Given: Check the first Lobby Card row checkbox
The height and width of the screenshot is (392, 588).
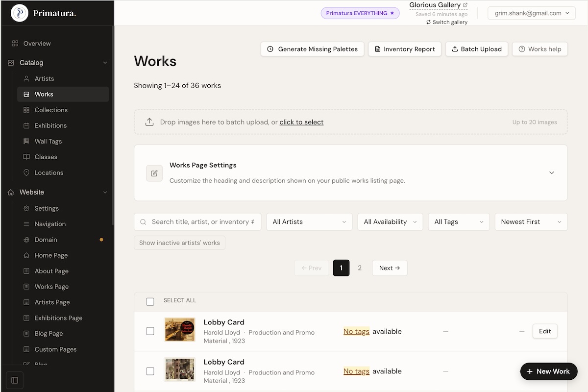Looking at the screenshot, I should (150, 331).
